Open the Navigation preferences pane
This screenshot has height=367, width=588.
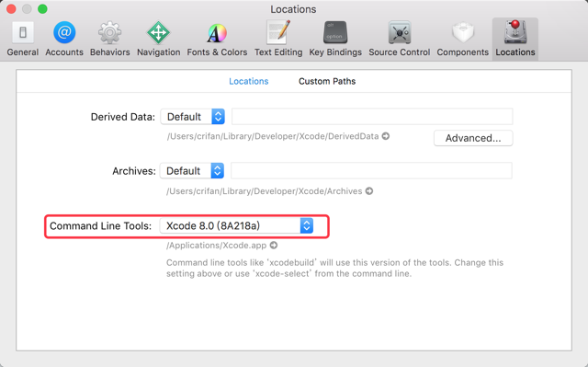(x=158, y=39)
